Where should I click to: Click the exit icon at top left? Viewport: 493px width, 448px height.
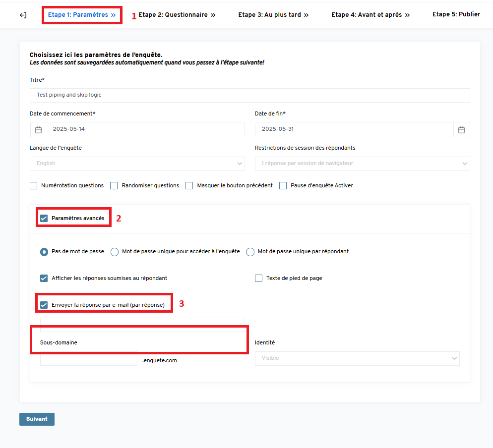point(23,15)
